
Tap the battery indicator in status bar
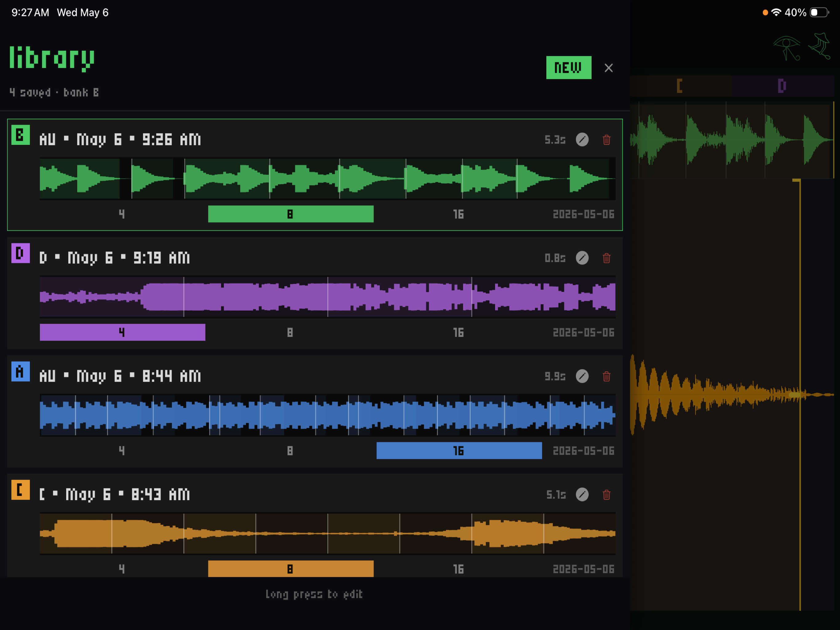pyautogui.click(x=819, y=13)
